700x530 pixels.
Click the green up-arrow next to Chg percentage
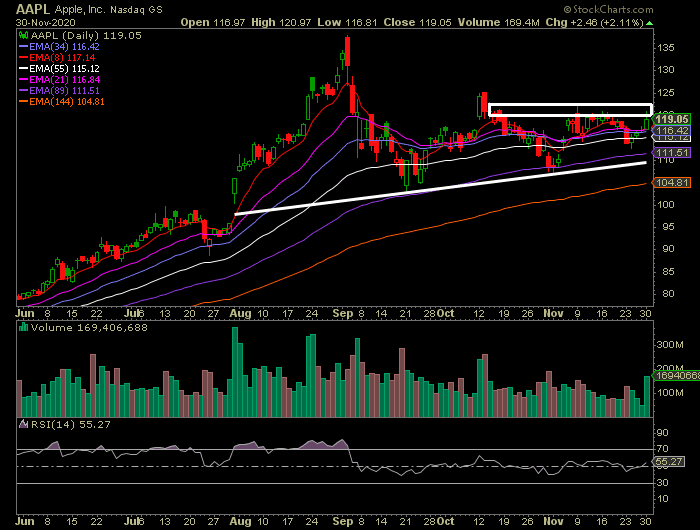(649, 23)
